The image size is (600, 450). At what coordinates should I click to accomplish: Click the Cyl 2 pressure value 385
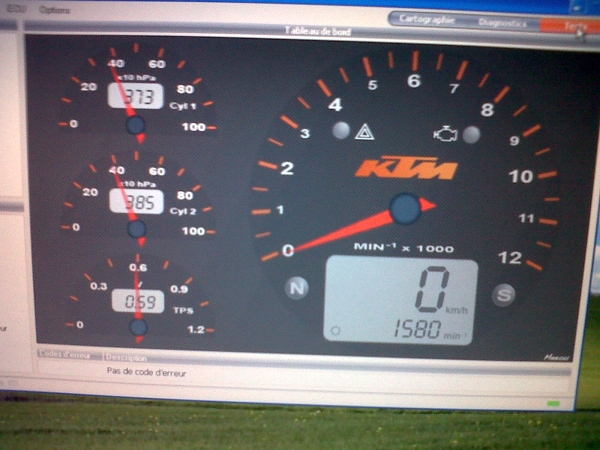137,202
